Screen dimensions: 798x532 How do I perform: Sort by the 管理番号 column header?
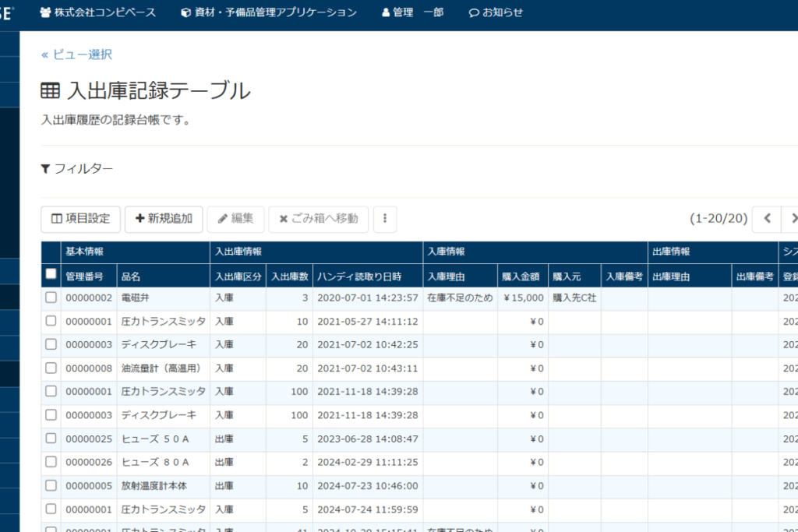point(86,276)
